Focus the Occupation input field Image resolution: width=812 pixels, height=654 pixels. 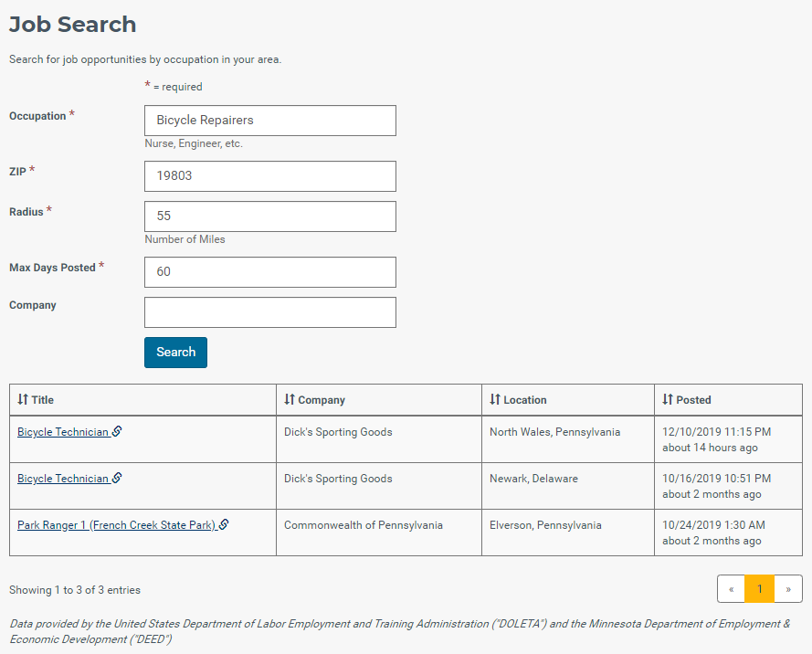tap(270, 121)
